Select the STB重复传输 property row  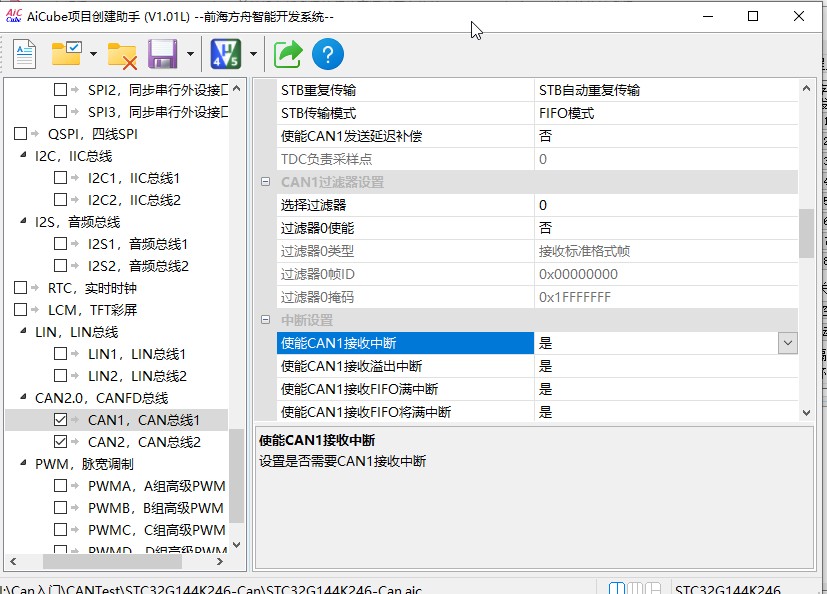[537, 90]
